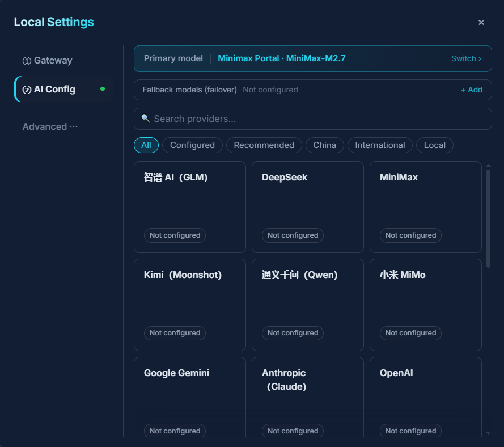Switch to the "International" filter

point(380,145)
